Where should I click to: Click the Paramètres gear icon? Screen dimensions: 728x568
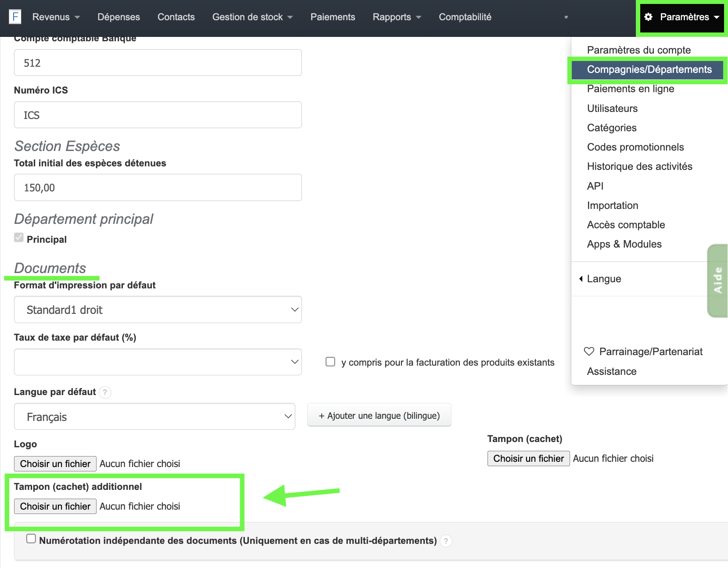point(649,17)
